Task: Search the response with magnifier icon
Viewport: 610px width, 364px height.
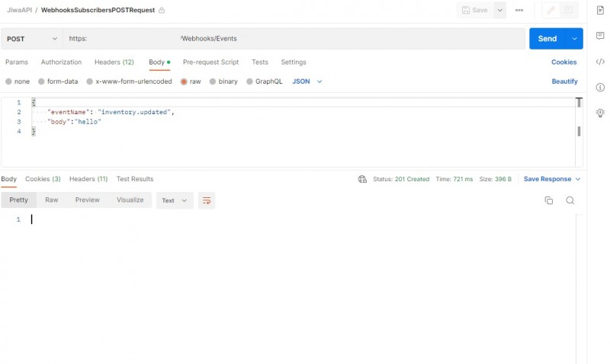Action: 570,200
